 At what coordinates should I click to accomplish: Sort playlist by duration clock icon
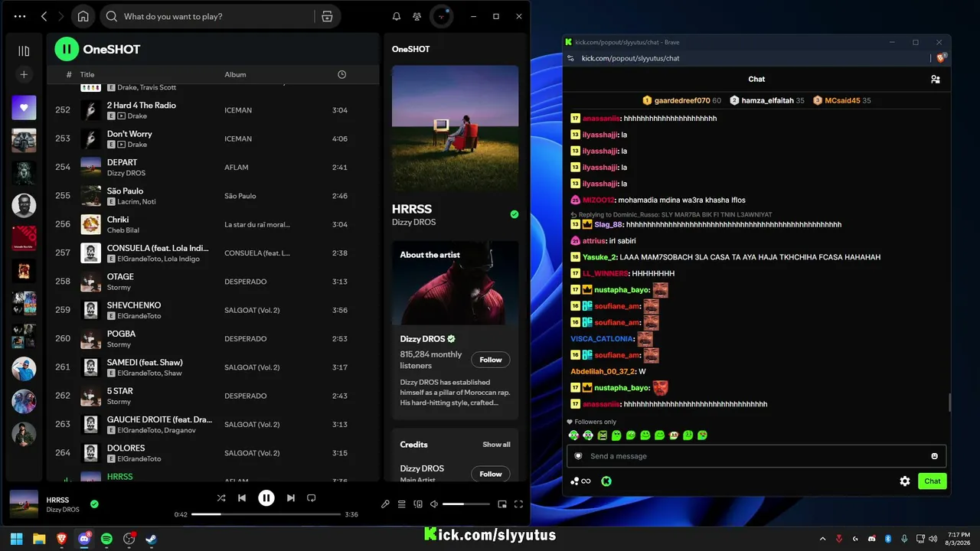click(x=341, y=74)
